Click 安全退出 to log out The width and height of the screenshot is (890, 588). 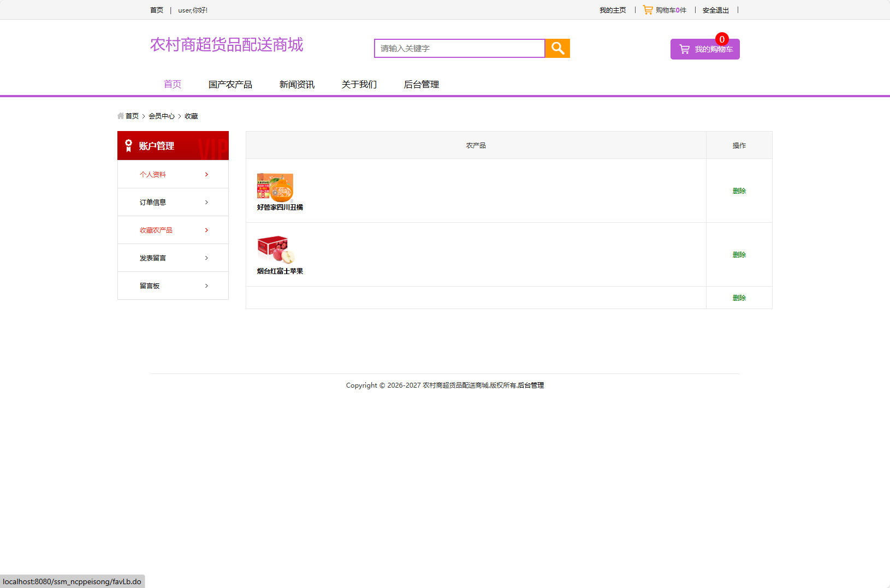point(715,10)
